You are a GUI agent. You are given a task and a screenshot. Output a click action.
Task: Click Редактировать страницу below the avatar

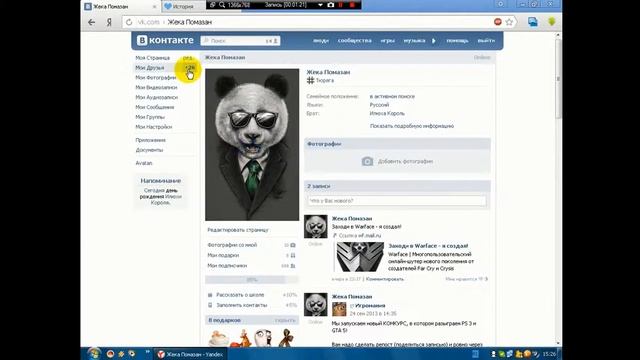click(238, 230)
